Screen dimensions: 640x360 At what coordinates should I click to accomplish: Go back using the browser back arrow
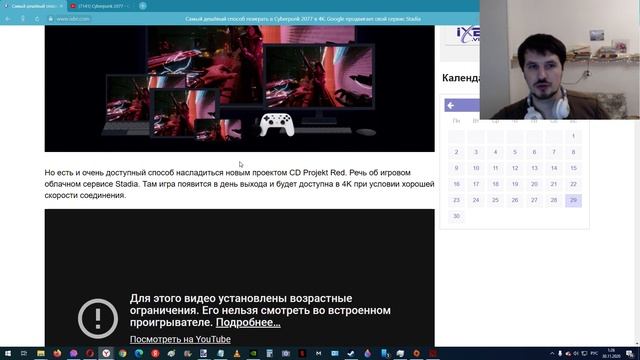pos(8,19)
